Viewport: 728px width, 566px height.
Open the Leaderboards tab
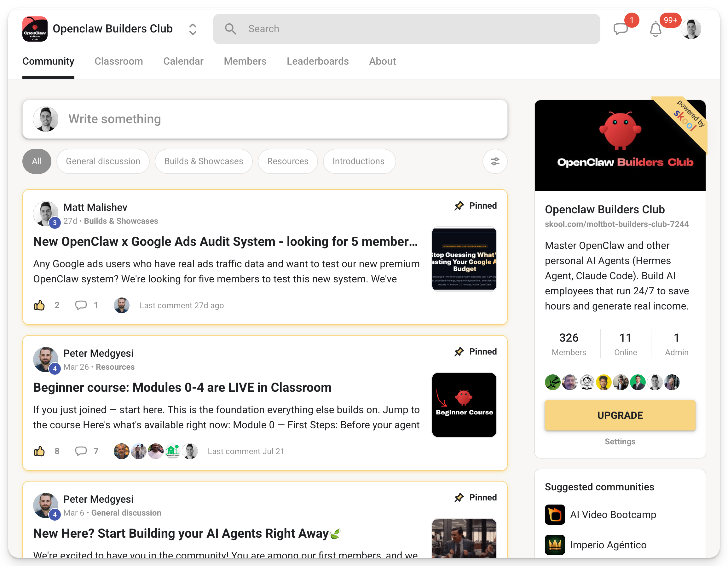318,61
